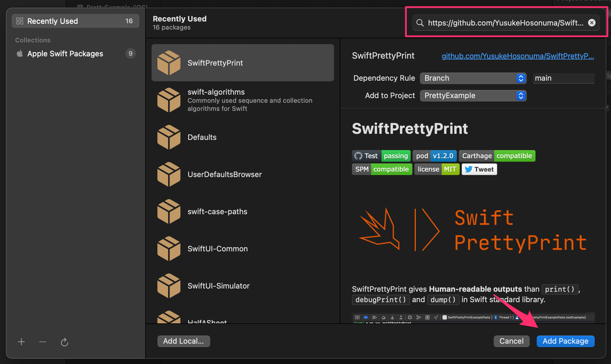Click the Test passing badge
Viewport: 611px width, 364px height.
click(381, 156)
